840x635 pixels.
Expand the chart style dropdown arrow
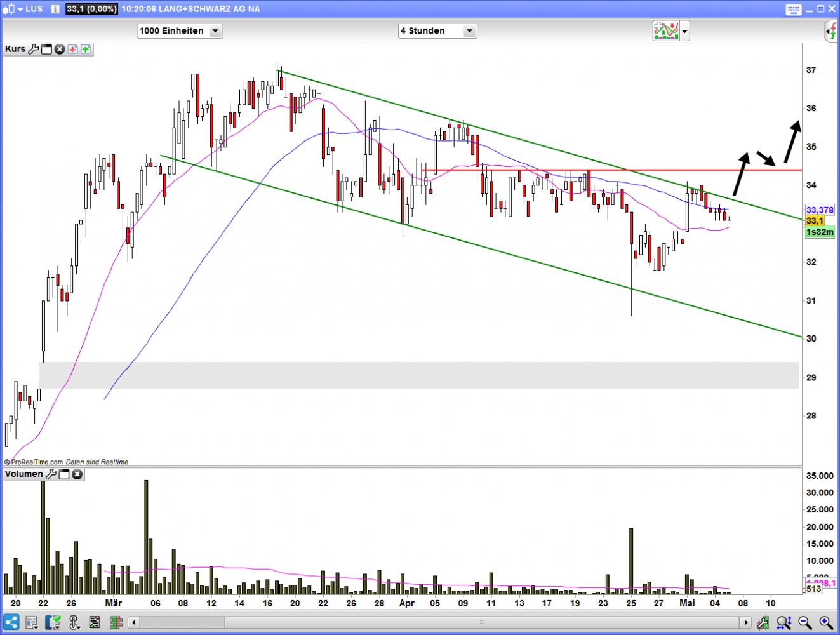pyautogui.click(x=684, y=31)
